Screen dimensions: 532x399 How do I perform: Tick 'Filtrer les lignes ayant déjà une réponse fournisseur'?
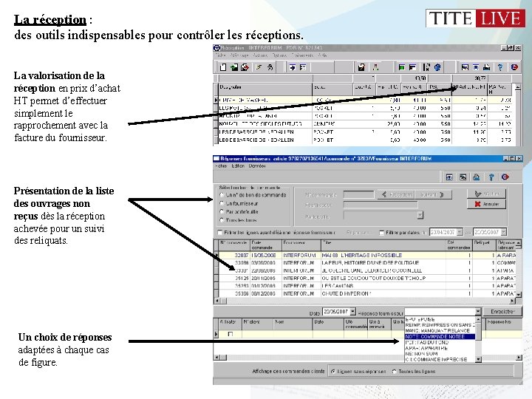tap(220, 233)
